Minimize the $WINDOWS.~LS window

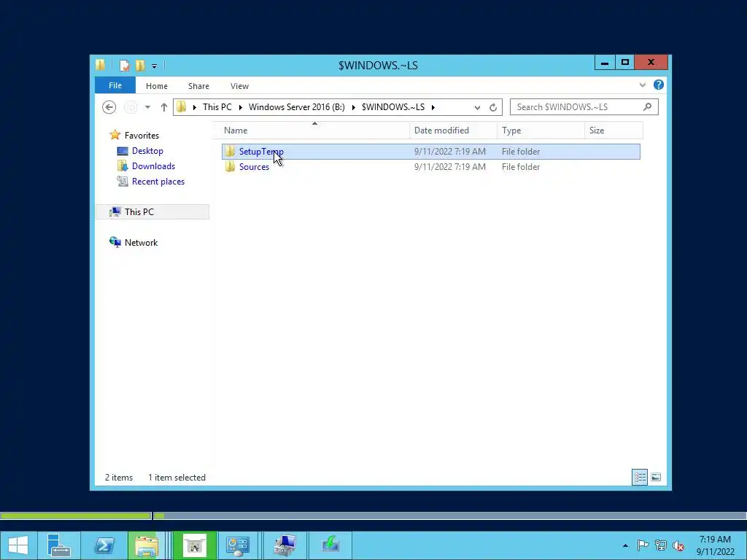[x=605, y=63]
